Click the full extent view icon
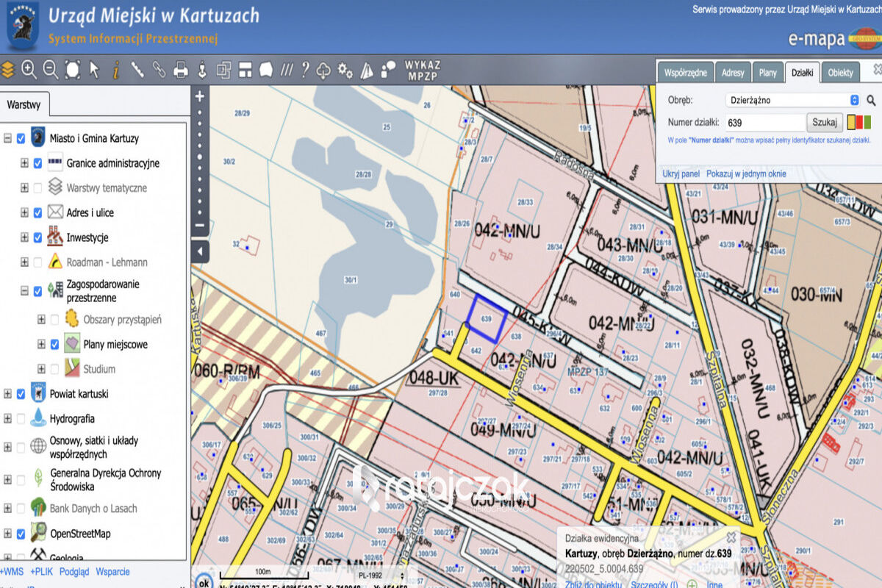Image resolution: width=882 pixels, height=588 pixels. coord(72,70)
